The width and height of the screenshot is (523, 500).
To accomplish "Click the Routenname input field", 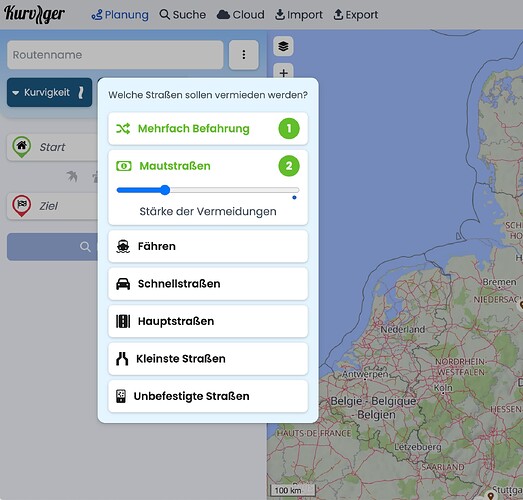I will click(x=115, y=55).
